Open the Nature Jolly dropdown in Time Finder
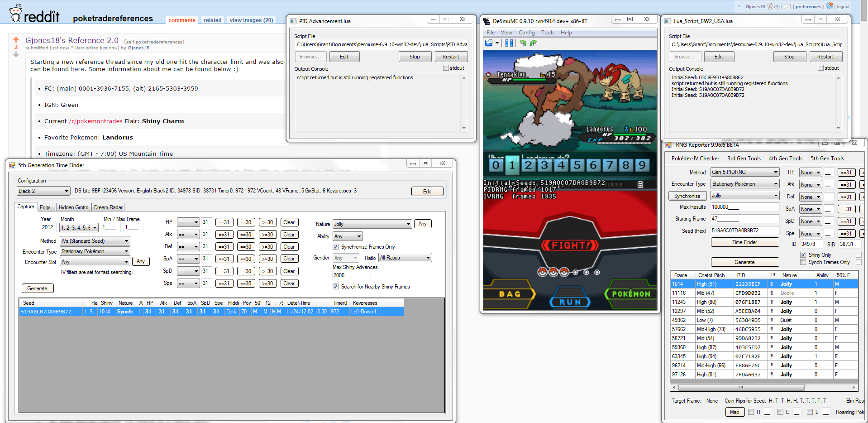Screen dimensions: 868x423 click(x=372, y=224)
